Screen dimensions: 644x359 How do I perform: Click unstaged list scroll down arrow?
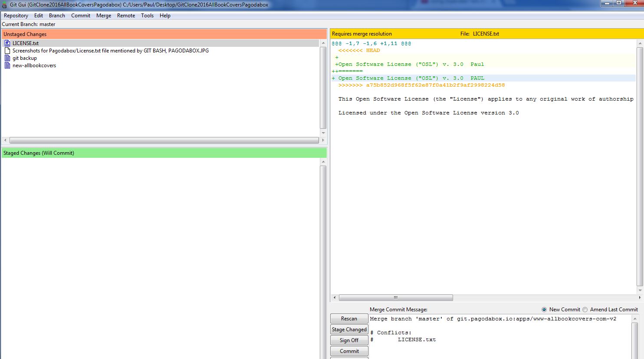click(323, 133)
